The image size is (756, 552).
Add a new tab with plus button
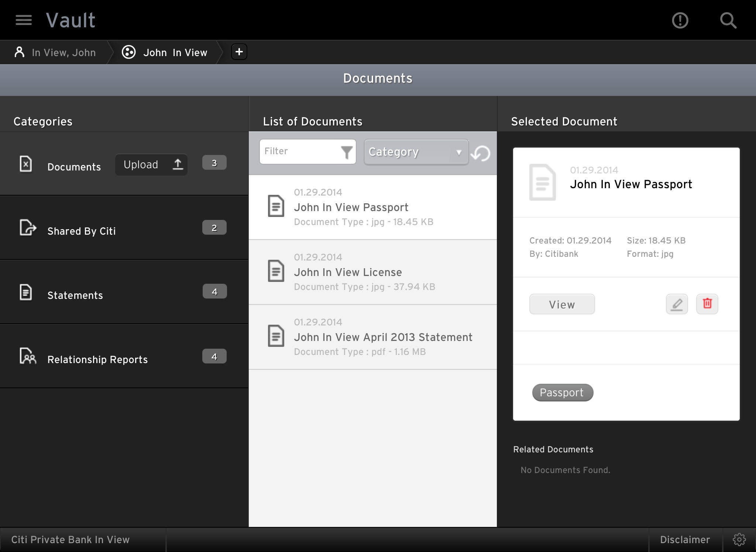[x=239, y=52]
